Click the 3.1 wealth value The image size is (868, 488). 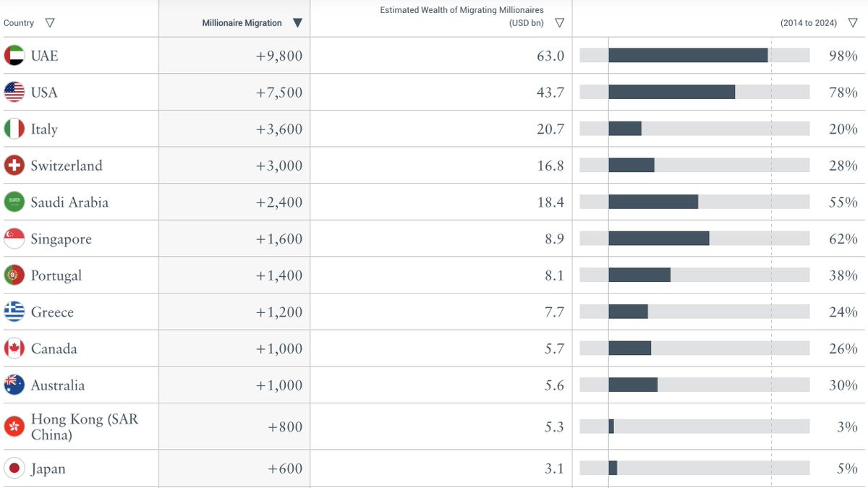tap(555, 468)
